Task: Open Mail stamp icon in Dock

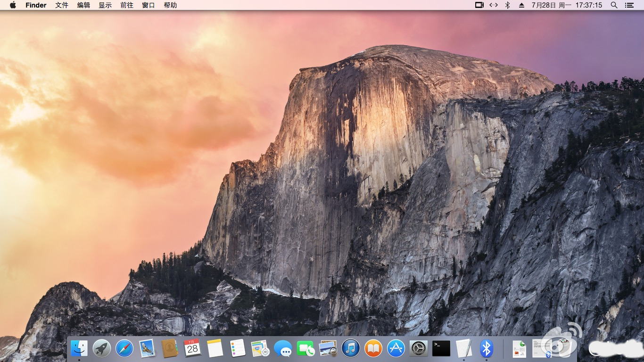Action: tap(147, 349)
